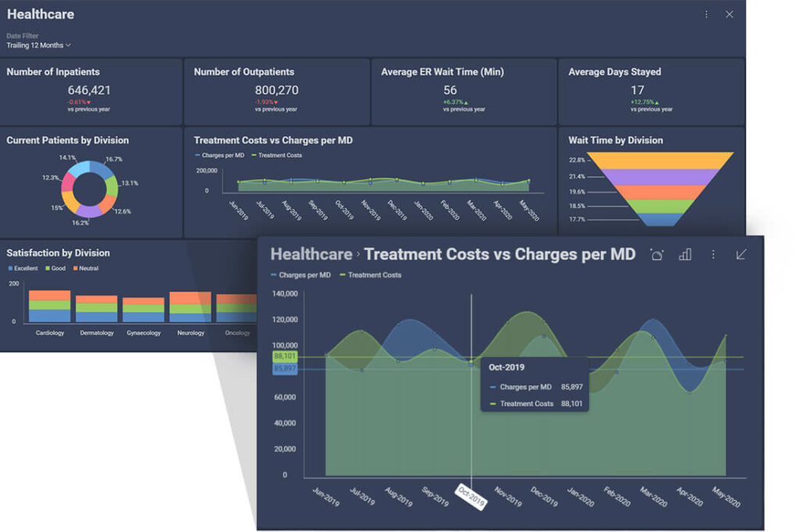Toggle the Neutral satisfaction legend item
This screenshot has height=532, width=800.
[86, 268]
